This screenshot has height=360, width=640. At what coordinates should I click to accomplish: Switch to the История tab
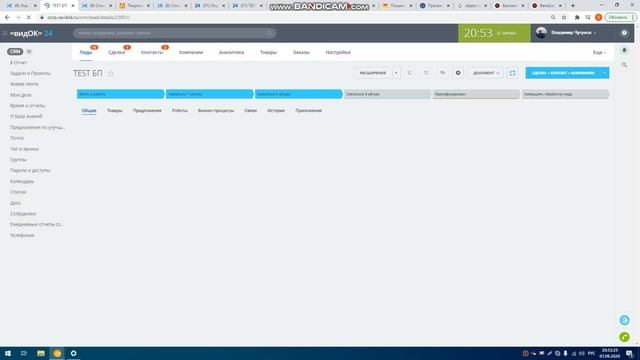click(x=276, y=111)
